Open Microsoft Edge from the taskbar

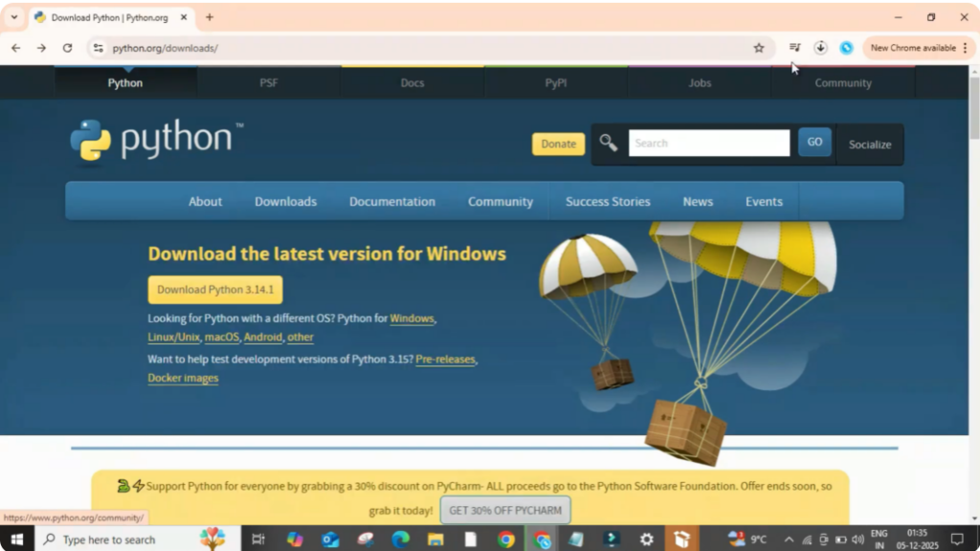(400, 539)
